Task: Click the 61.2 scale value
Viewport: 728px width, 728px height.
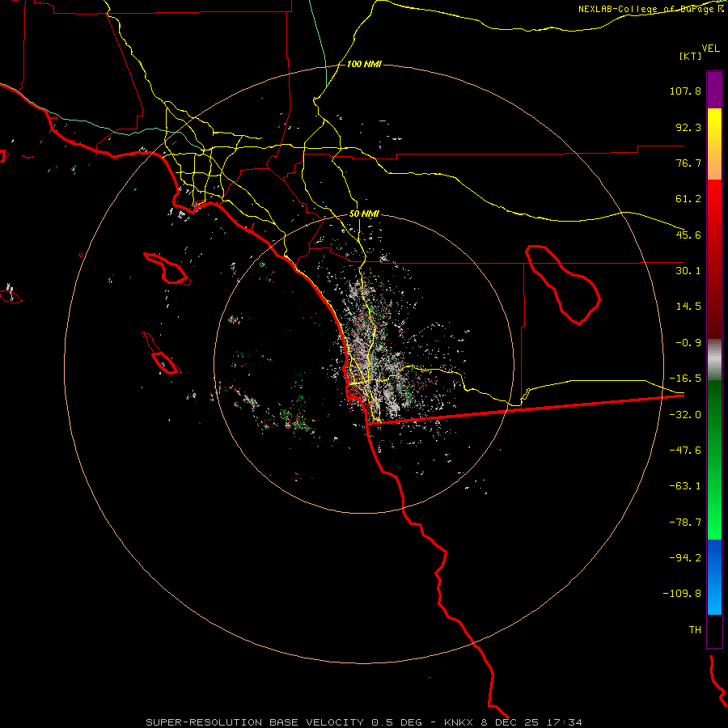Action: tap(688, 199)
